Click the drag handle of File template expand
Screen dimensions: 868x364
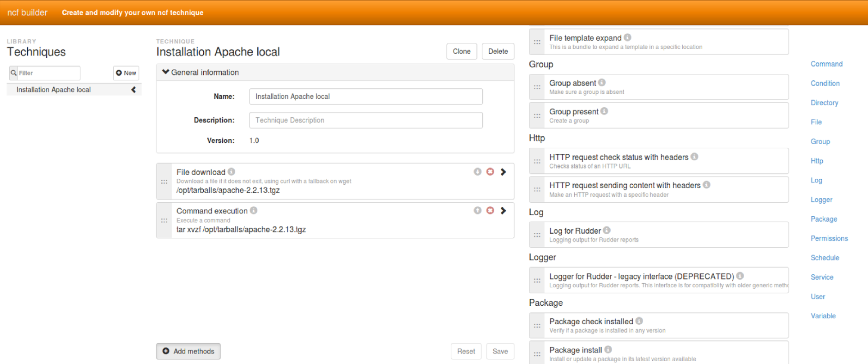(x=537, y=42)
